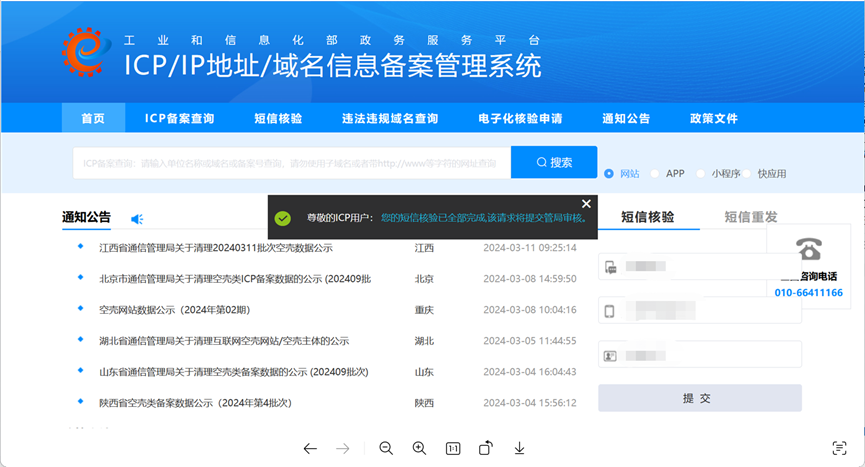Click the verification code icon in first field
865x467 pixels.
[x=611, y=267]
